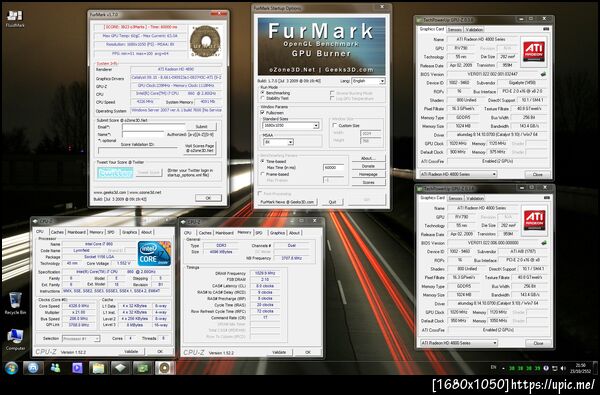Click the Submit score button

[x=201, y=126]
